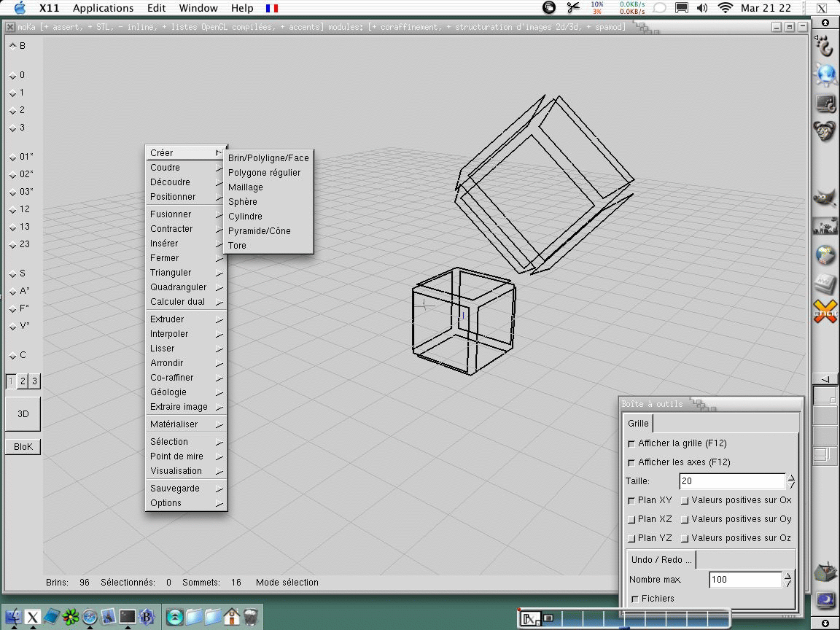Open the blue globe icon in side dock
The image size is (840, 630).
click(x=825, y=74)
